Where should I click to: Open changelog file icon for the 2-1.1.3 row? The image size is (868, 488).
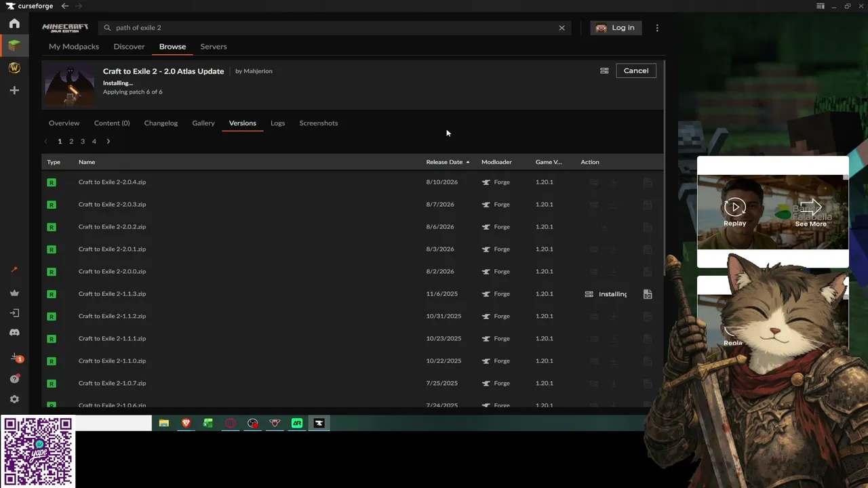(x=648, y=294)
